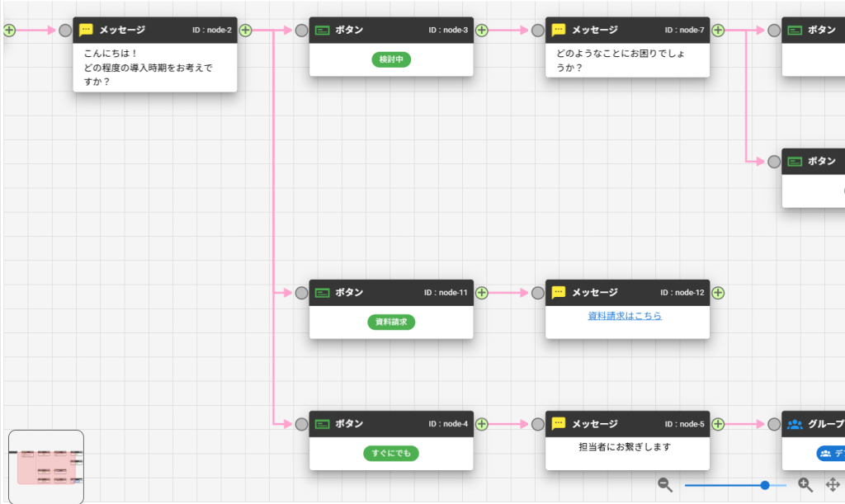
Task: Open the 資料請求はこちら link
Action: (x=625, y=316)
